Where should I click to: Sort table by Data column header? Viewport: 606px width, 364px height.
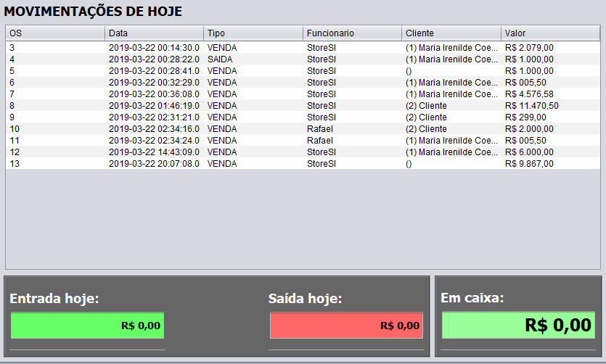tap(154, 33)
